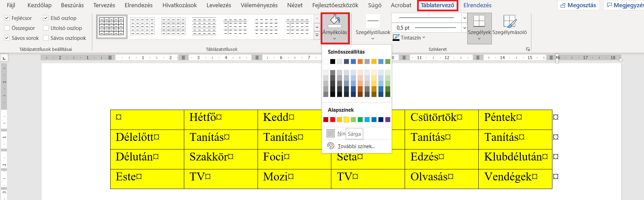644x200 pixels.
Task: Open the line style dropdown arrow
Action: (464, 18)
